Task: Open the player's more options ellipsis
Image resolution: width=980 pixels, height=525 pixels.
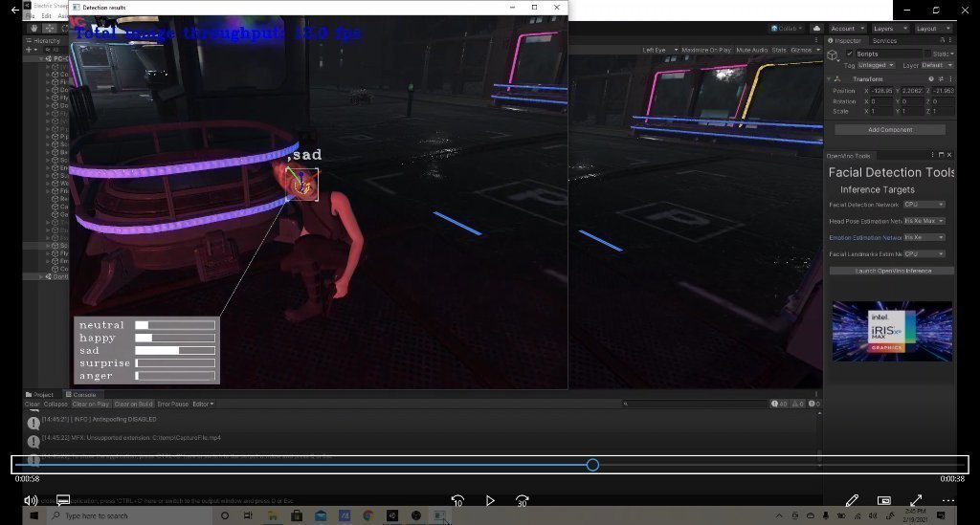Action: [x=948, y=501]
